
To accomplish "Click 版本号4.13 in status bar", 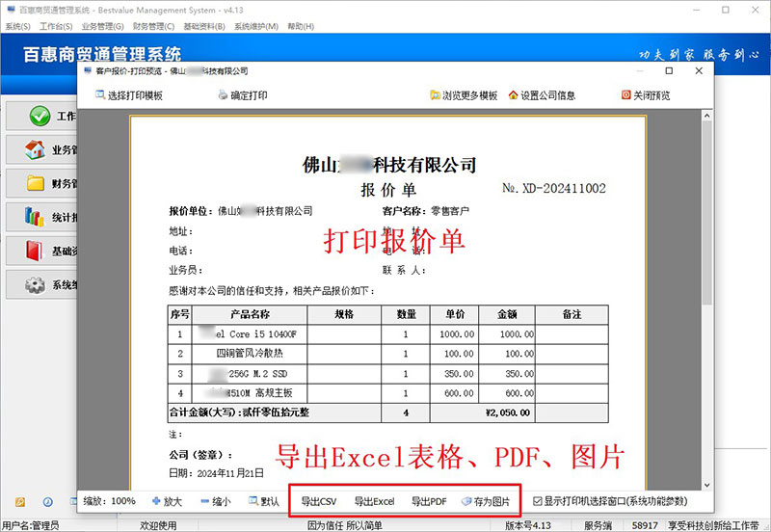I will coord(528,525).
